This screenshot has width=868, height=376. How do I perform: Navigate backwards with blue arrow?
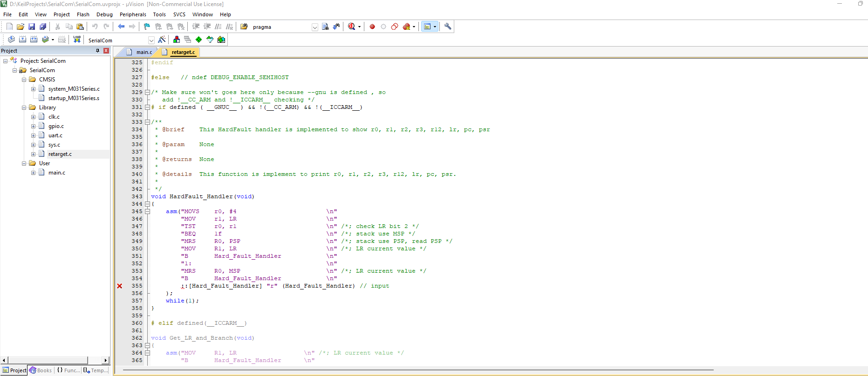pyautogui.click(x=121, y=27)
